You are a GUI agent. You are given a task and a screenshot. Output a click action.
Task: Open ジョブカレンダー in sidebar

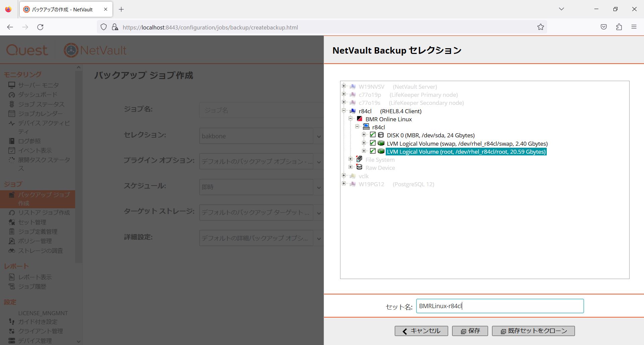[x=40, y=114]
